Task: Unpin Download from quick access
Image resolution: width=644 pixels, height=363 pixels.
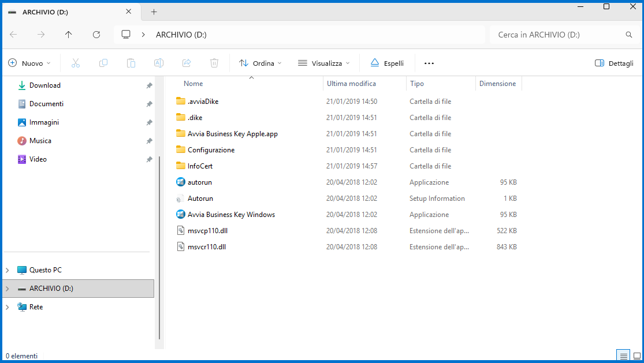Action: [149, 85]
